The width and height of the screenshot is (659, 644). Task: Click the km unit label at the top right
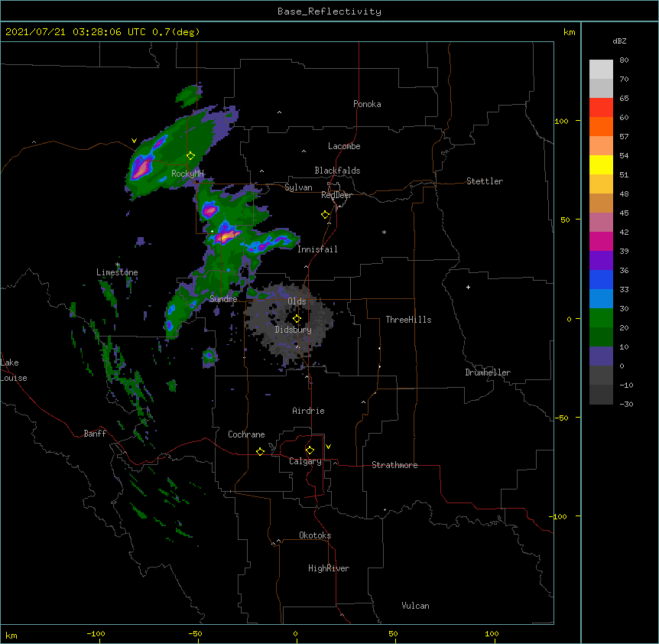570,32
